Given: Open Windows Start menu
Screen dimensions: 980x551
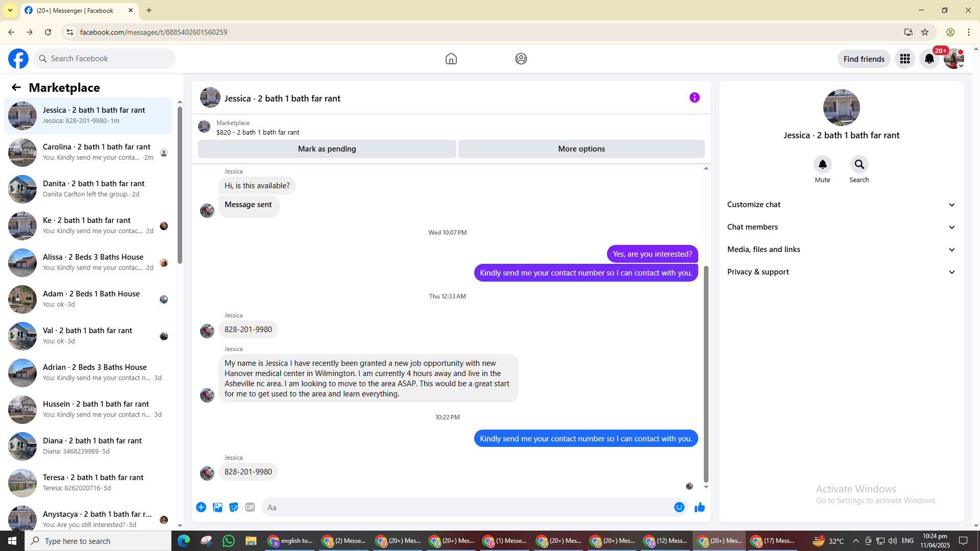Looking at the screenshot, I should coord(12,541).
